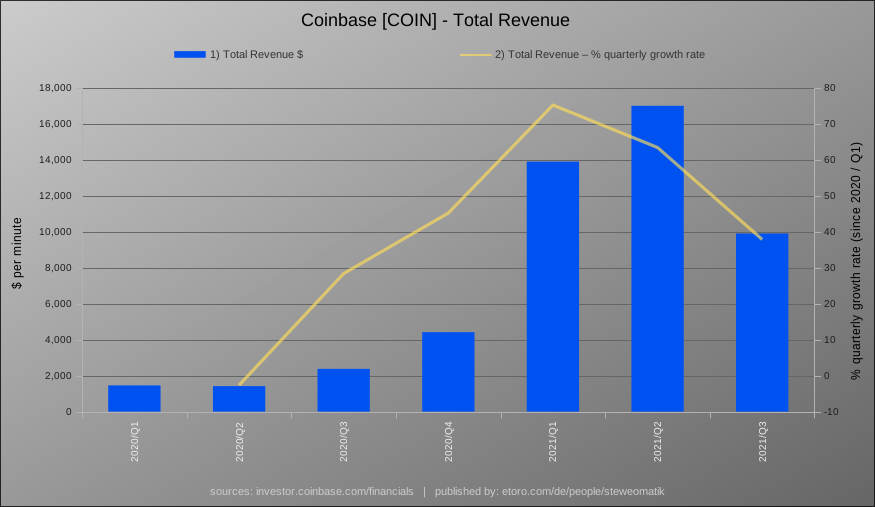
Task: Click the '14,000' left axis value
Action: coord(55,160)
